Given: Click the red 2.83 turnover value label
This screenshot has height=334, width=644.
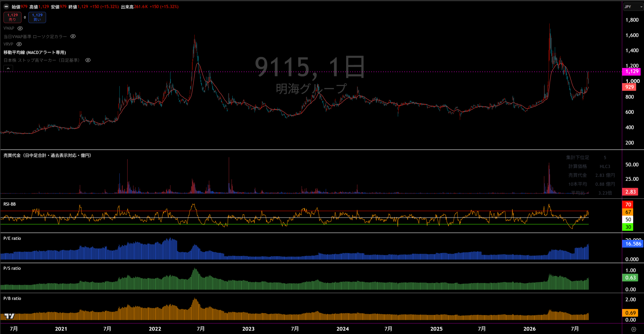Looking at the screenshot, I should pyautogui.click(x=631, y=192).
